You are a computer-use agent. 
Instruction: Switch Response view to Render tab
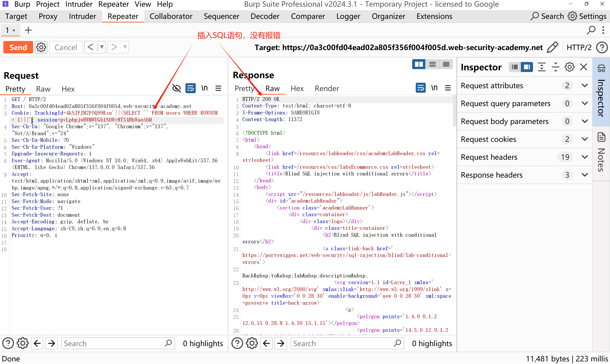pyautogui.click(x=327, y=88)
